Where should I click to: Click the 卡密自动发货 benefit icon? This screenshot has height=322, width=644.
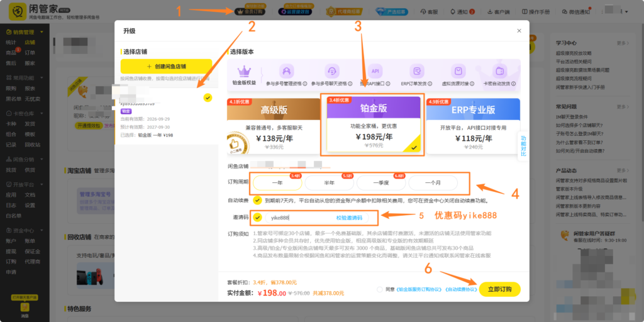pyautogui.click(x=500, y=71)
